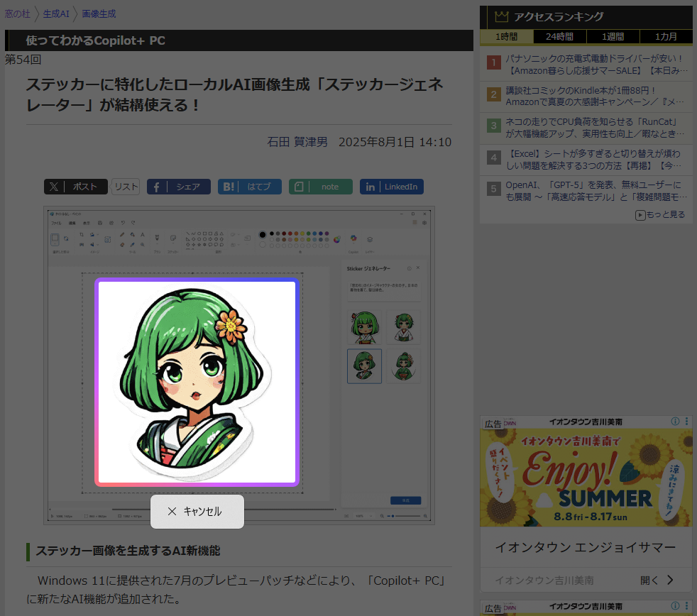Viewport: 697px width, 616px height.
Task: Select the bottom-left sticker thumbnail in Sticker ジェネレーター
Action: click(x=365, y=365)
